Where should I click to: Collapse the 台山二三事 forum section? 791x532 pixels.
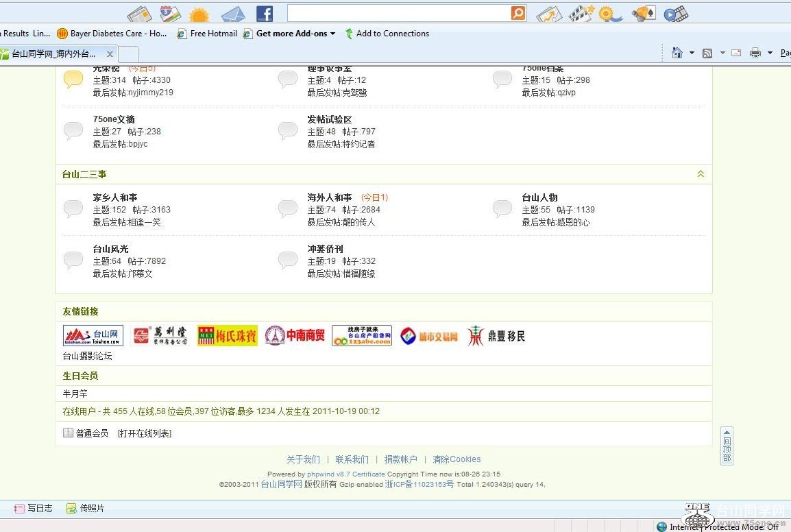click(701, 174)
